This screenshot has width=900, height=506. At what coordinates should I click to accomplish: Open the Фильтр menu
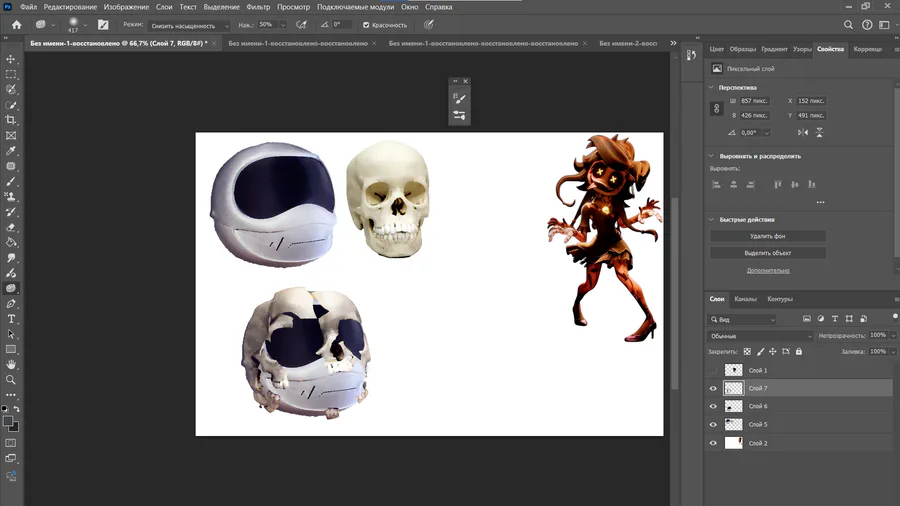tap(258, 7)
